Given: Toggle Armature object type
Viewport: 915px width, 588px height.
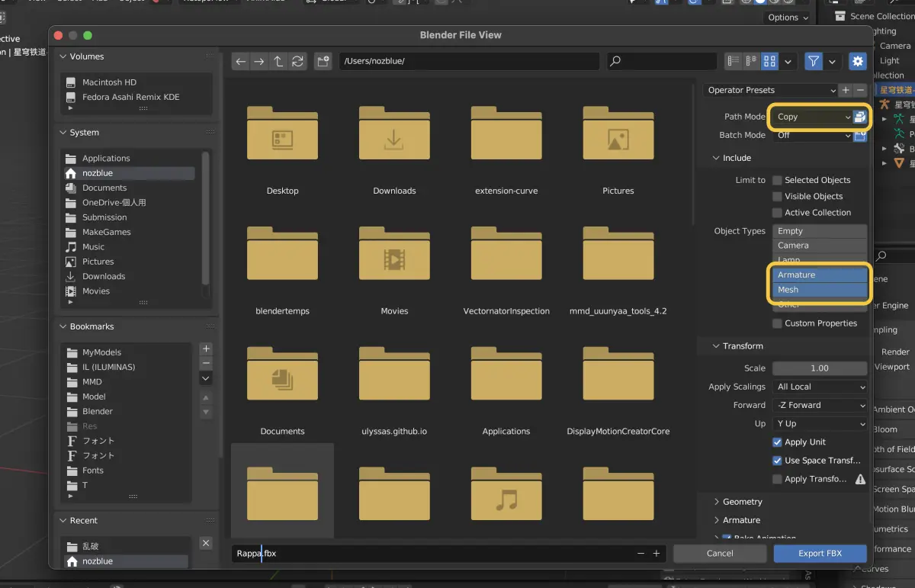Looking at the screenshot, I should (820, 275).
